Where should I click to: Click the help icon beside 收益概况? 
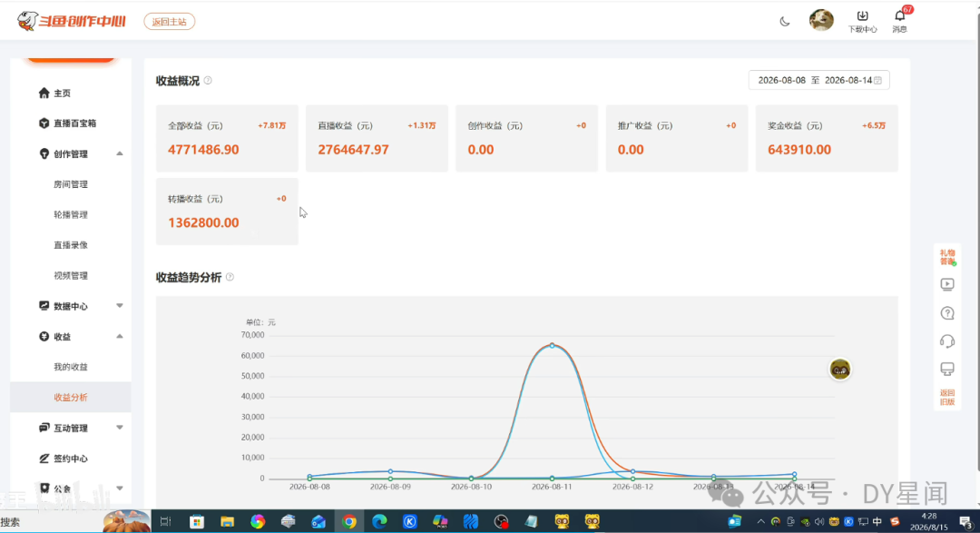pos(208,81)
